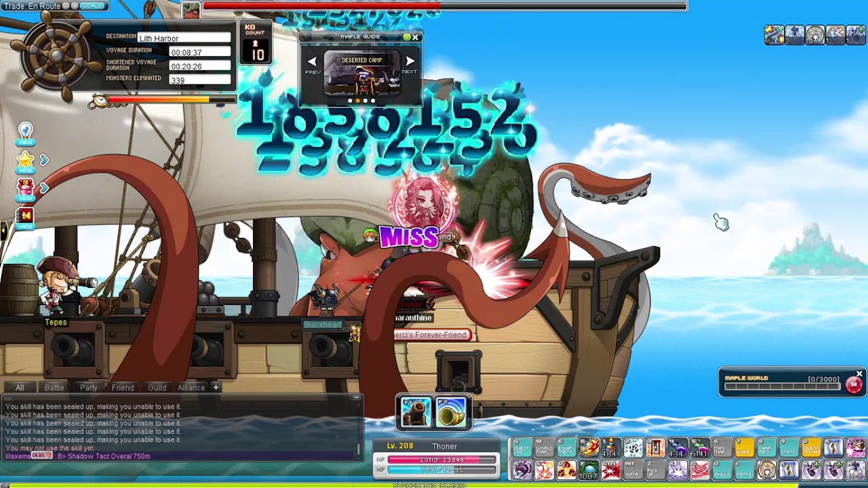868x488 pixels.
Task: Expand the minimap with the plus button
Action: (75, 6)
